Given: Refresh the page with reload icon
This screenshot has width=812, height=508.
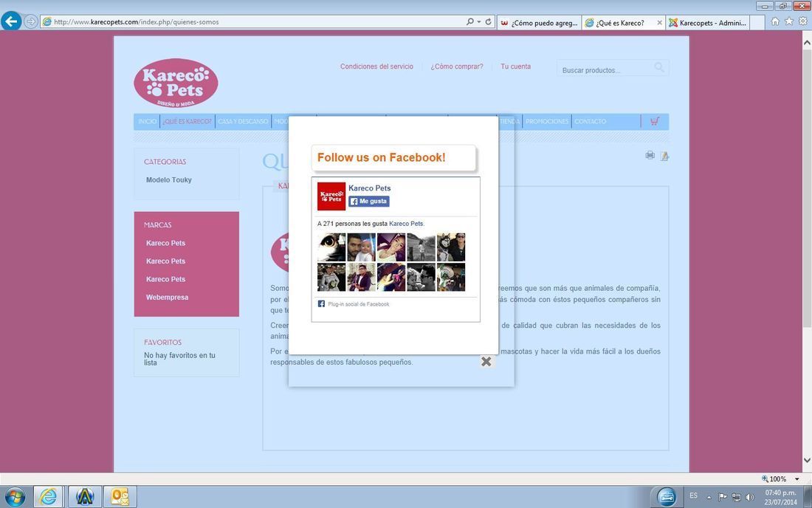Looking at the screenshot, I should click(x=488, y=21).
